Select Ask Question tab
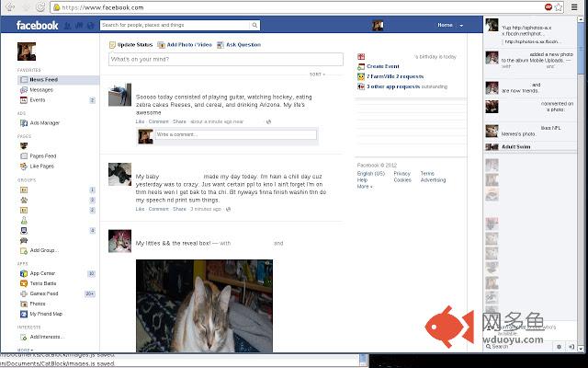 pos(239,45)
